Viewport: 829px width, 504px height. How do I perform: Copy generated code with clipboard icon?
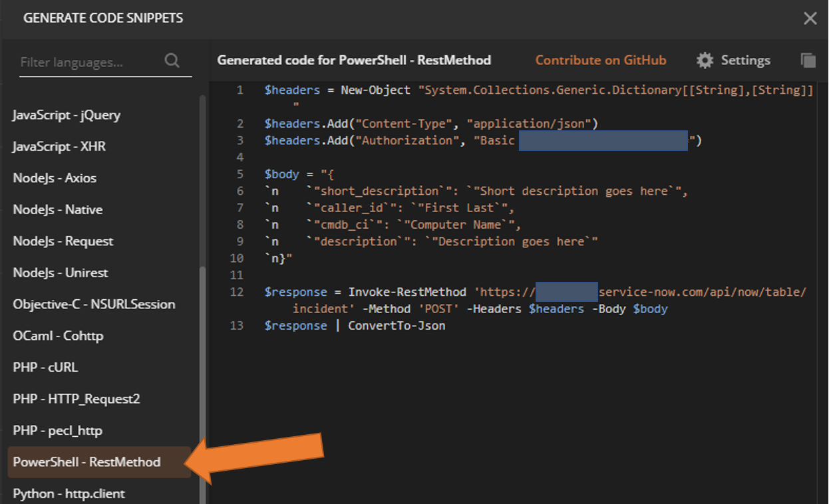click(808, 61)
